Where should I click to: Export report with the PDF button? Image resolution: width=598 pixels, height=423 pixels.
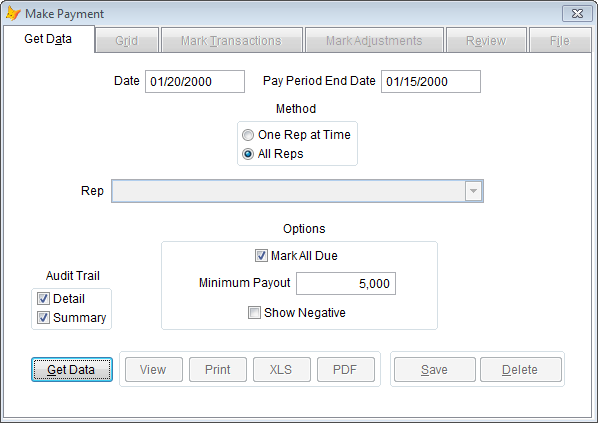[346, 370]
